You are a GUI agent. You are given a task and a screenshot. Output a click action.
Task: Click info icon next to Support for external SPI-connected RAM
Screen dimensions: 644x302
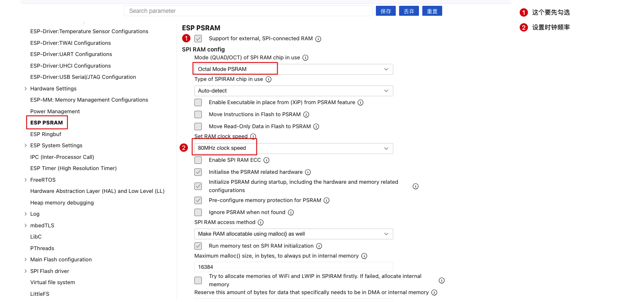click(318, 39)
